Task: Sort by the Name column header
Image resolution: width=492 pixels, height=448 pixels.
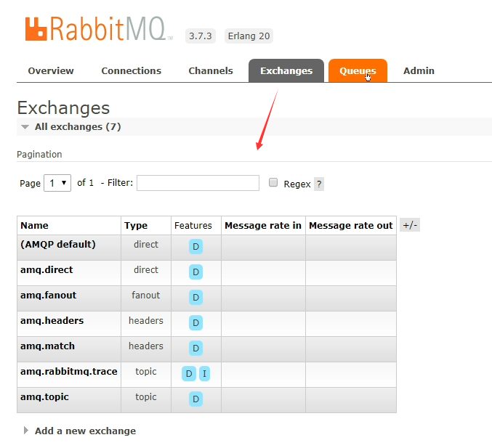Action: (x=34, y=225)
